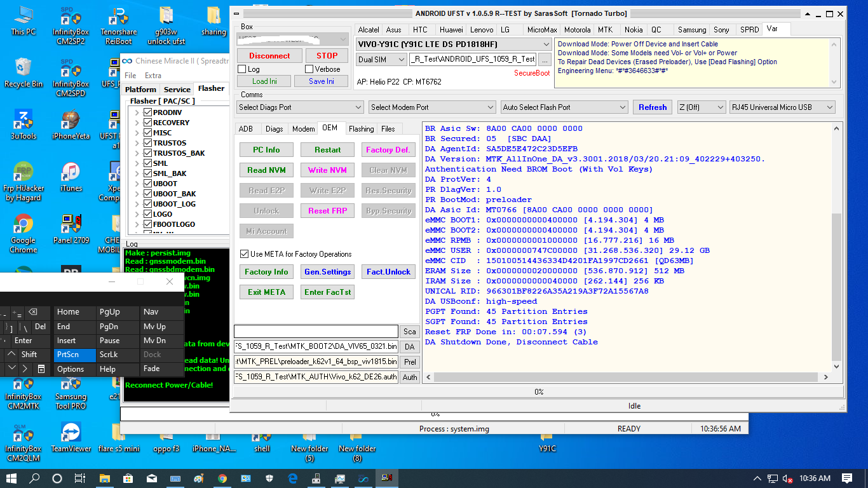Open the Flashing tab

click(x=361, y=129)
